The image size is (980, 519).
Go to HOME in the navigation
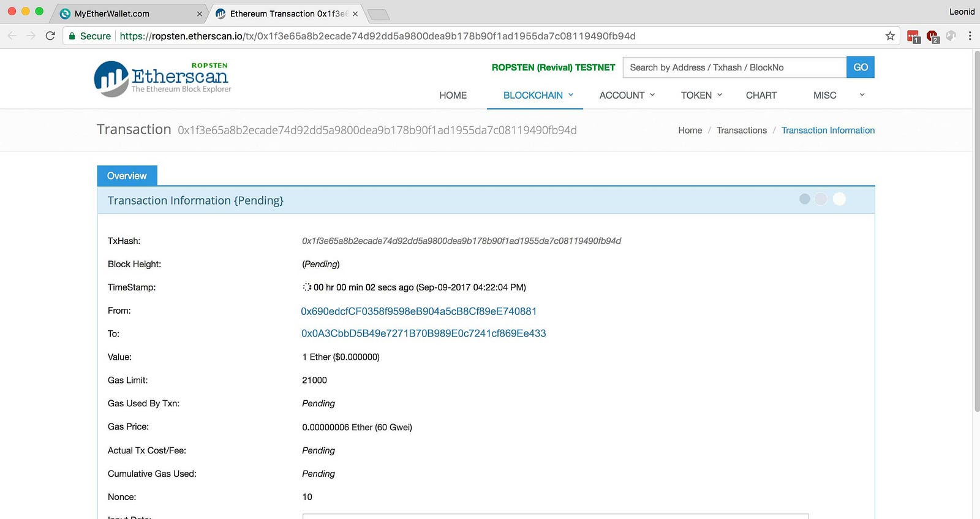click(x=453, y=95)
